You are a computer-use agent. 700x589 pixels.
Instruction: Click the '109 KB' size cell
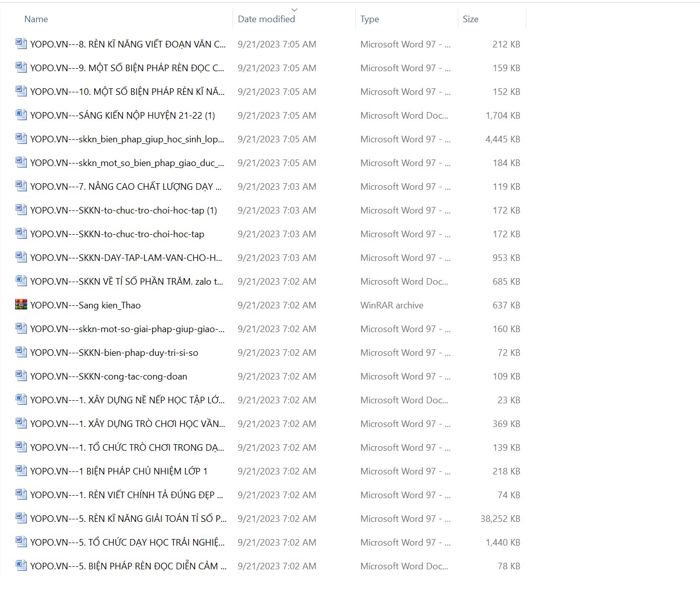pyautogui.click(x=506, y=377)
